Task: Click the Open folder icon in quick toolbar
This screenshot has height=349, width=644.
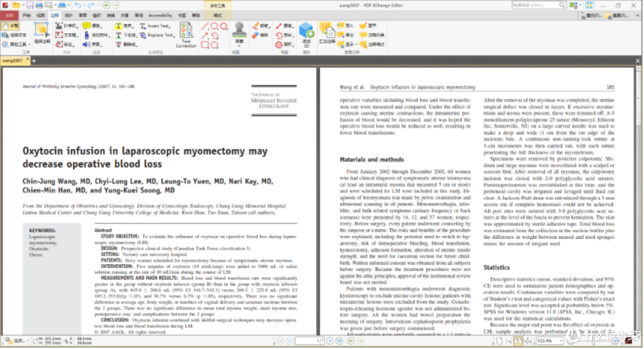Action: (16, 5)
